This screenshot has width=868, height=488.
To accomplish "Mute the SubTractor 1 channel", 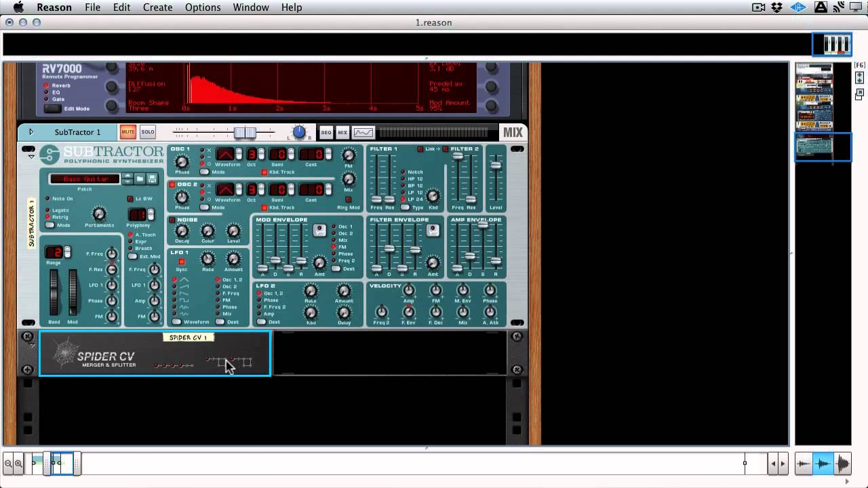I will (127, 132).
